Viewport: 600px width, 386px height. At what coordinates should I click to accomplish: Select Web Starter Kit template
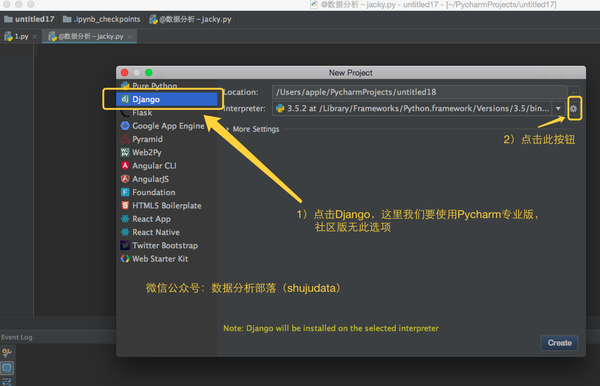tap(167, 259)
